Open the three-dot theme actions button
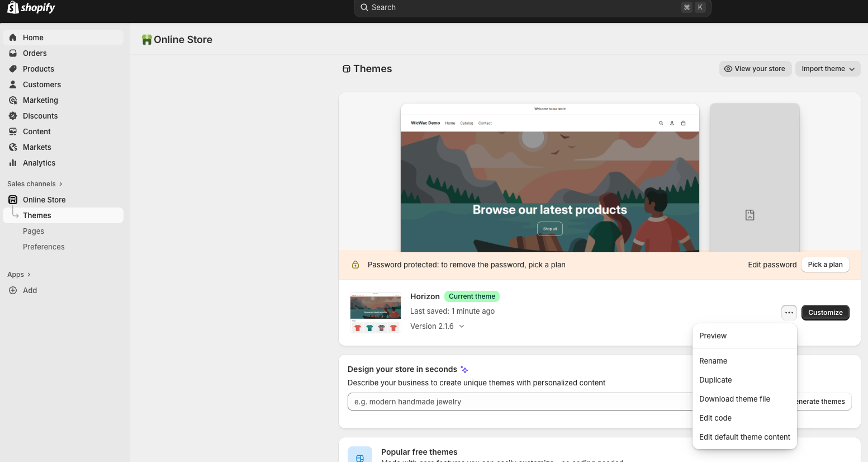868x462 pixels. point(789,313)
